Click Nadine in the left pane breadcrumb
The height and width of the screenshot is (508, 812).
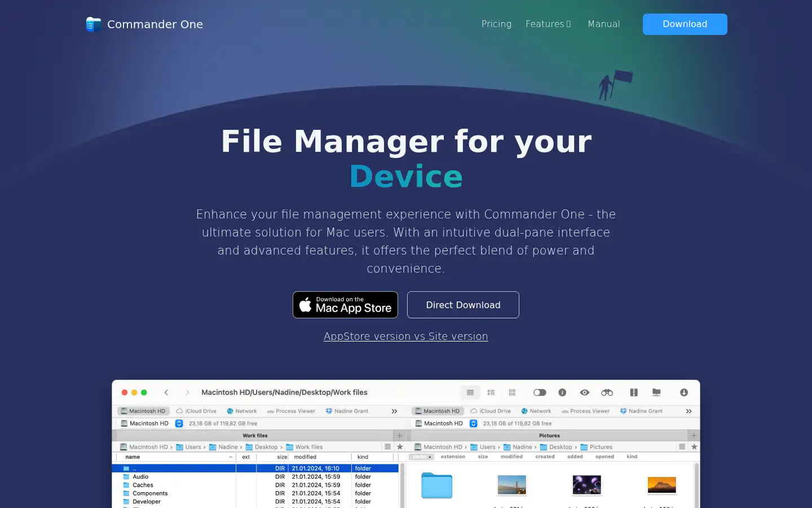223,447
